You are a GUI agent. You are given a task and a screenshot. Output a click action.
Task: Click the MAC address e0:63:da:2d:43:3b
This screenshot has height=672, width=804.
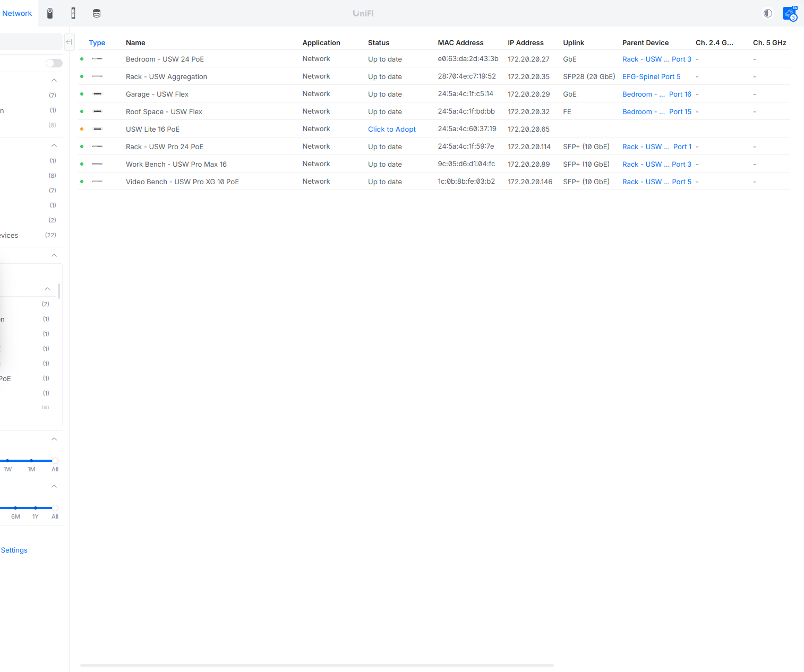(468, 59)
